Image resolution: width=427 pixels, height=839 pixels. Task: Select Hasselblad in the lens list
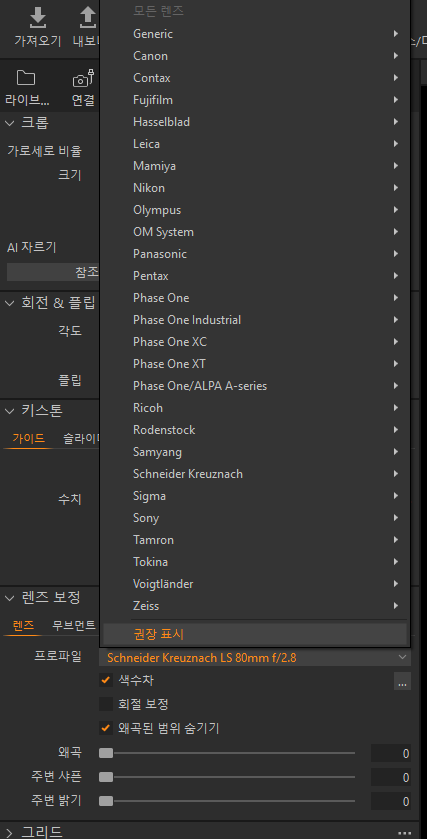pyautogui.click(x=255, y=121)
